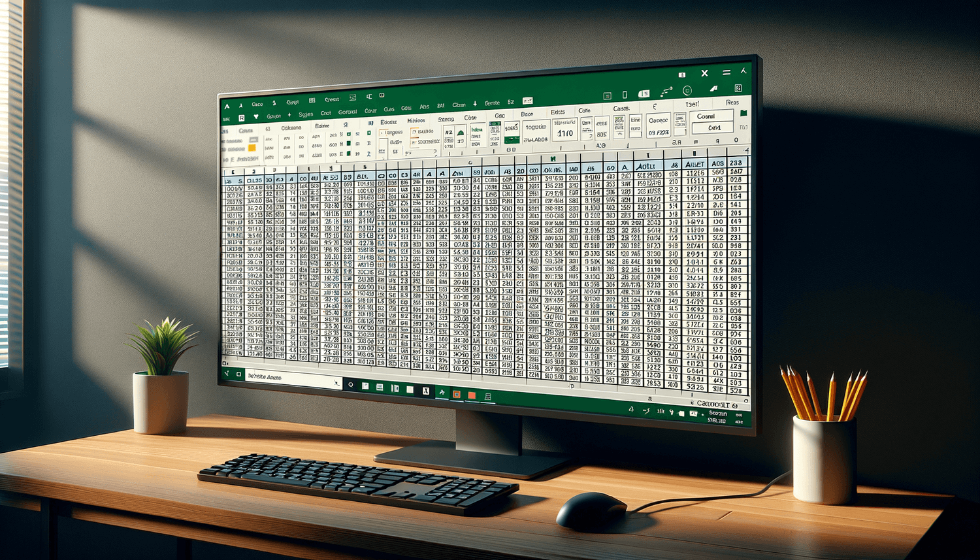Click the 'Catooo0LT' status bar text
This screenshot has width=980, height=560.
[x=714, y=404]
